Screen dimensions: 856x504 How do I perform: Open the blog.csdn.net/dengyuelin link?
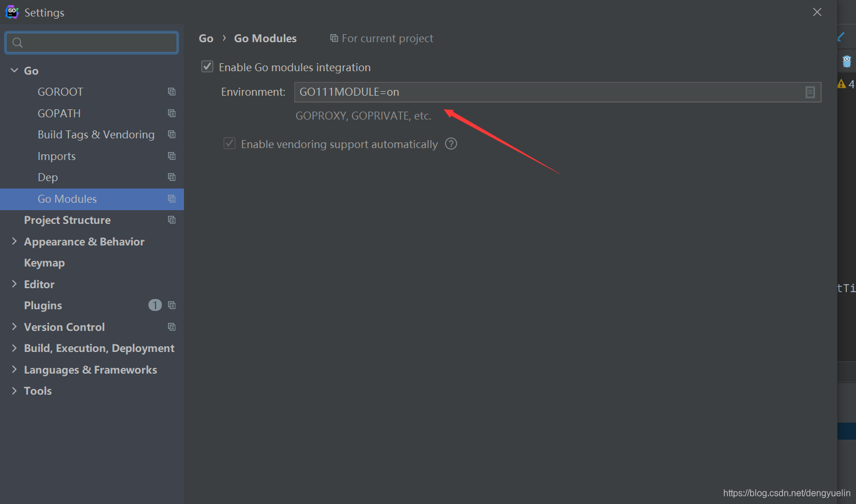pyautogui.click(x=786, y=493)
